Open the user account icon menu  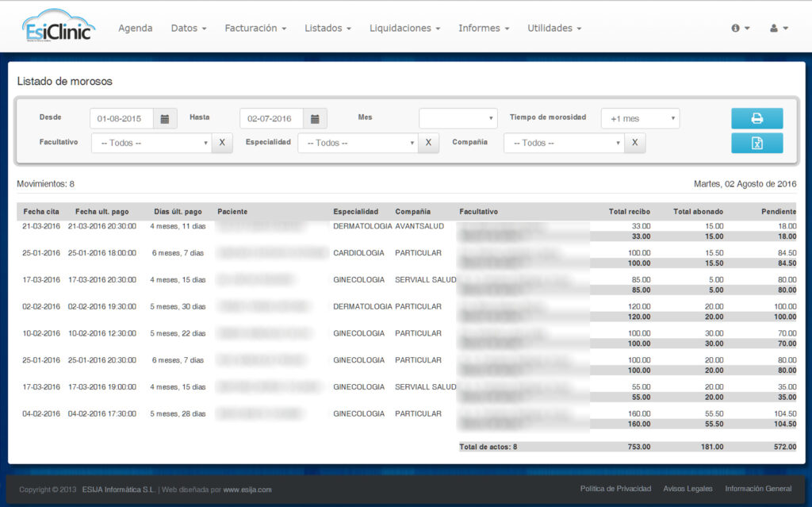pyautogui.click(x=779, y=28)
